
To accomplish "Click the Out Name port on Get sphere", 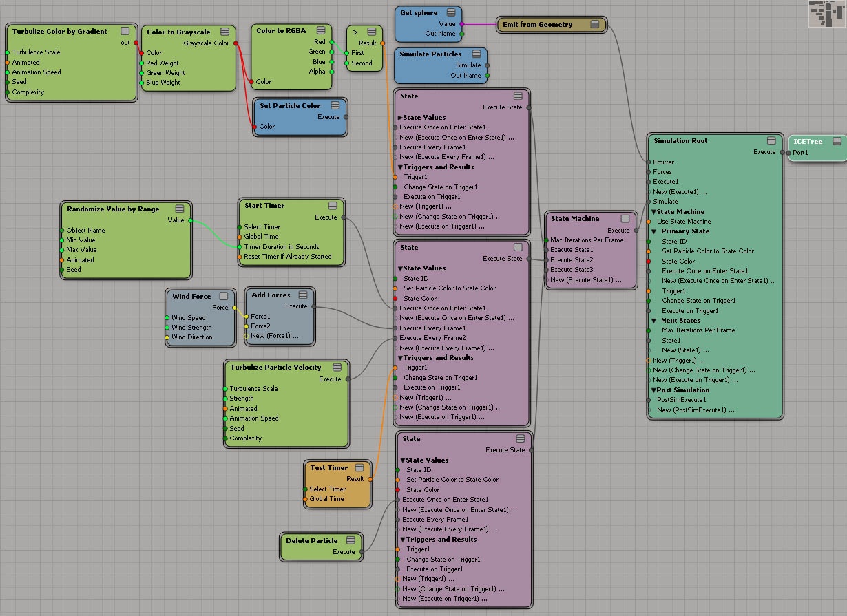I will tap(462, 34).
